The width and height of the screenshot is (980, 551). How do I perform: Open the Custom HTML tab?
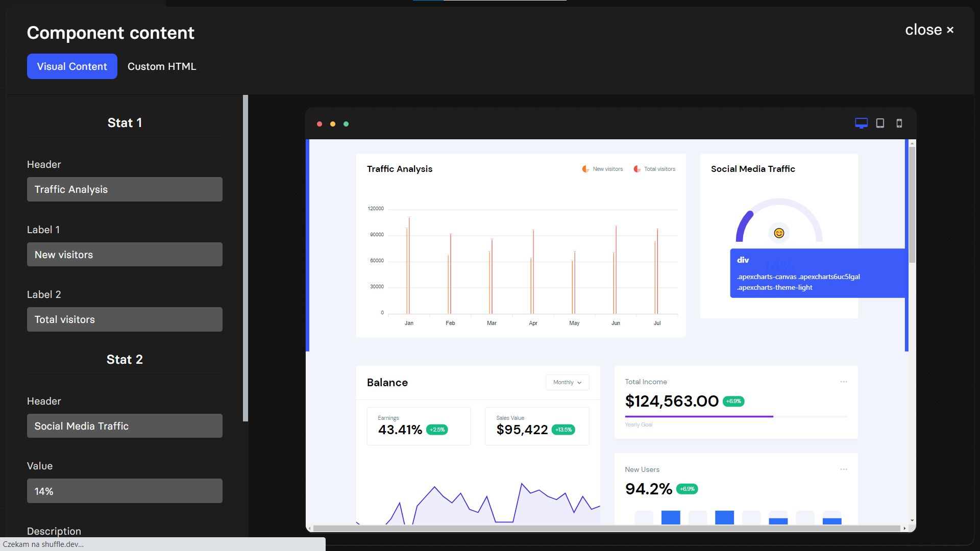coord(162,66)
